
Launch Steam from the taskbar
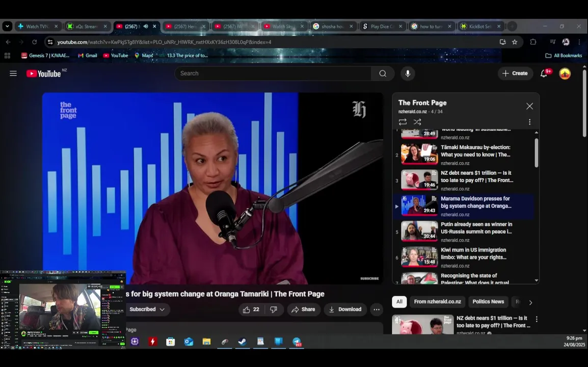tap(242, 342)
